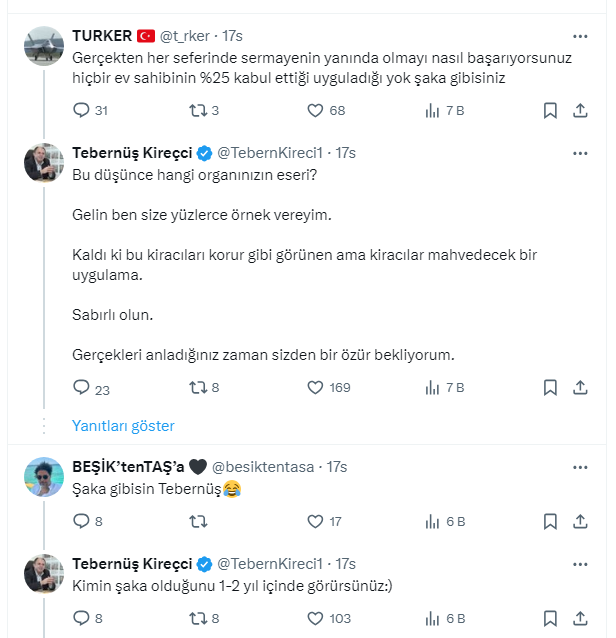Retweet TURKER's tweet
616x638 pixels.
[x=198, y=111]
